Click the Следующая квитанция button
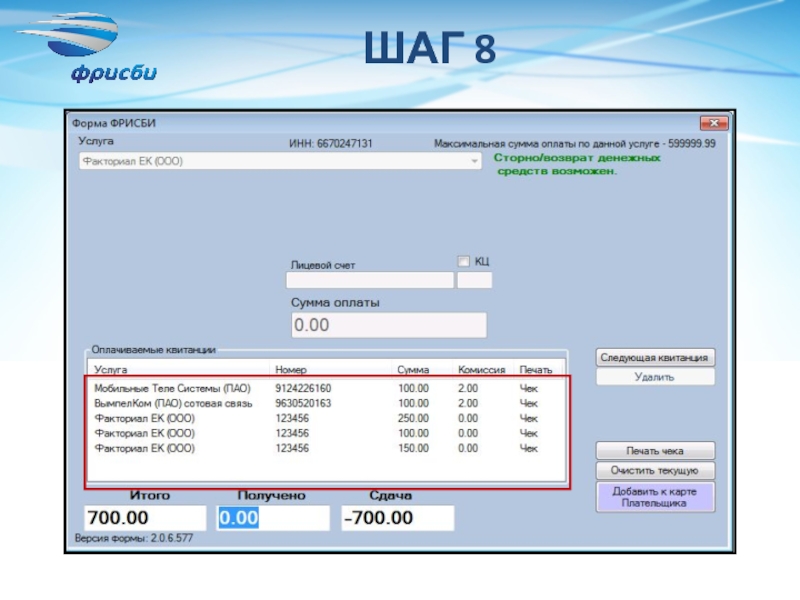Screen dimensions: 800x600 [x=655, y=358]
